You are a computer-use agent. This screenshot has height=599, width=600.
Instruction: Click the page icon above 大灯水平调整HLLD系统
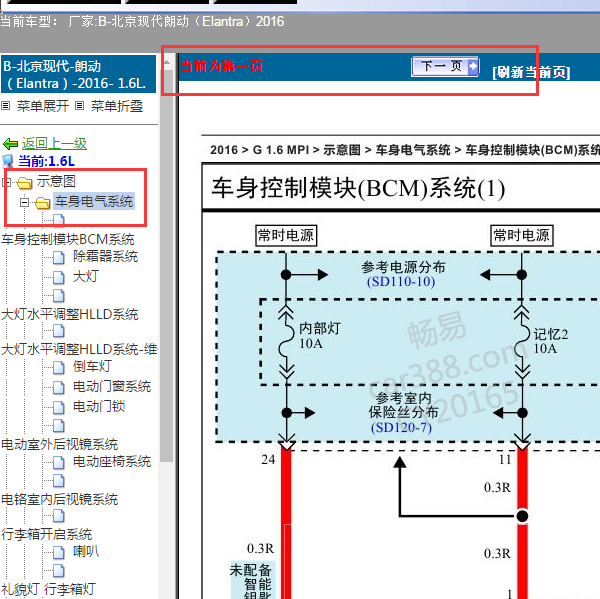click(x=59, y=295)
